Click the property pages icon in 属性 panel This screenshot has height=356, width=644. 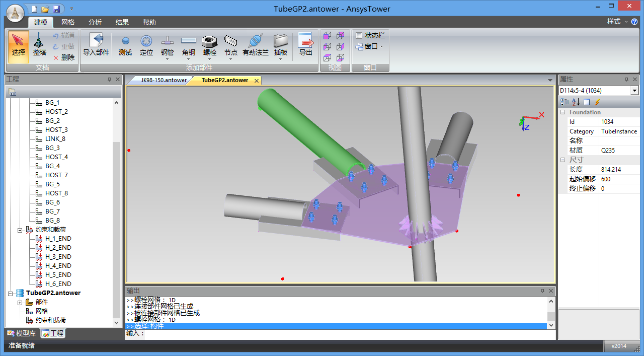[x=587, y=102]
